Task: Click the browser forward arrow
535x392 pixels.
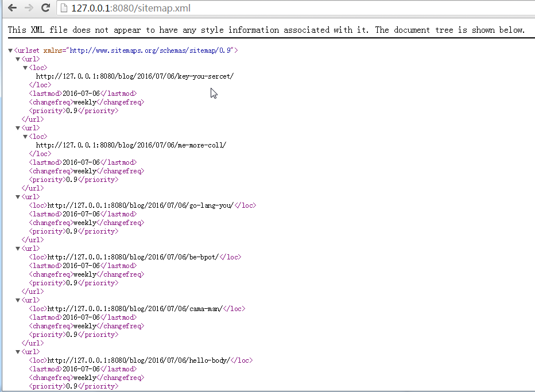Action: point(29,7)
